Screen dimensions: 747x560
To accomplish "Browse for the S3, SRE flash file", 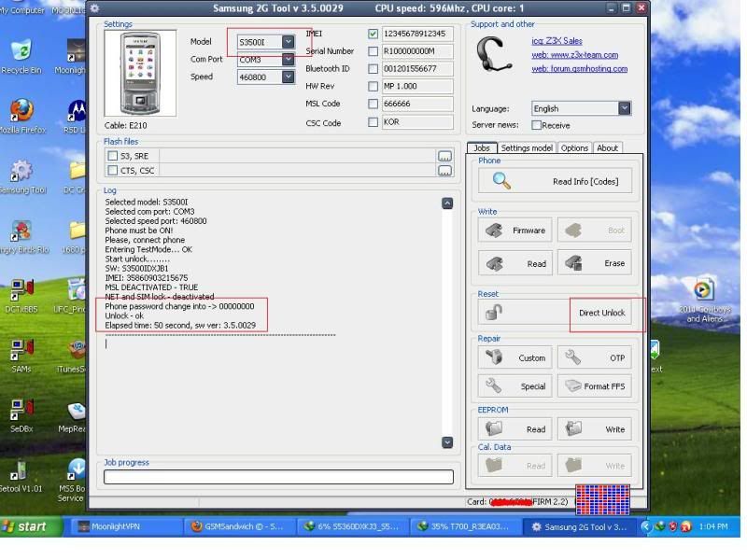I will (x=444, y=156).
